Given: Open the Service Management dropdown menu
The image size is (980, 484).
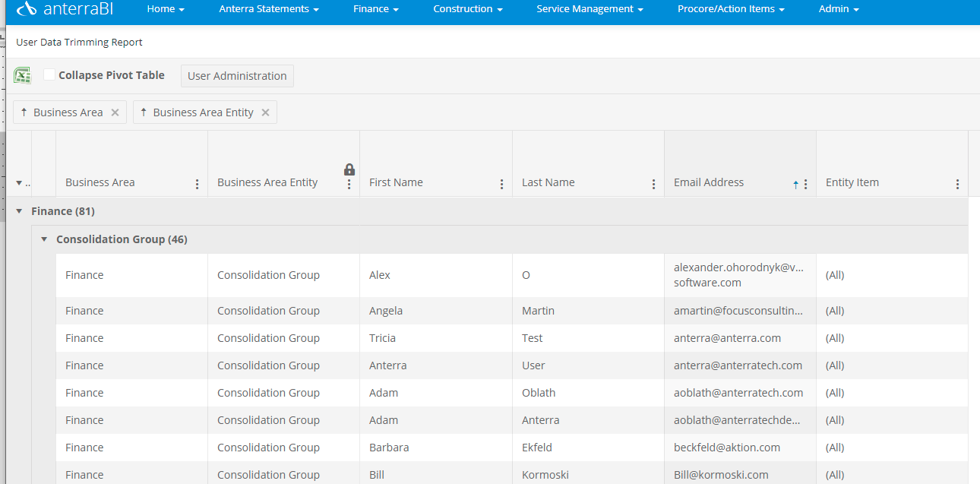Looking at the screenshot, I should (x=590, y=9).
